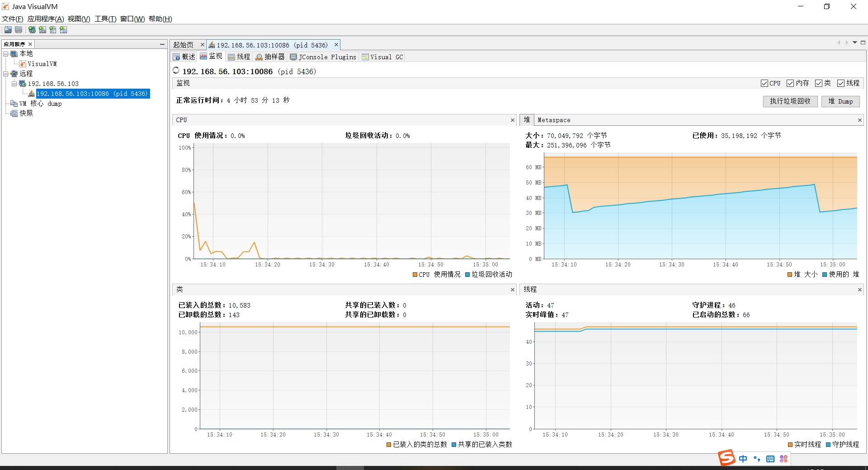Click the Sogou punctuation mode icon
This screenshot has height=470, width=868.
tap(757, 459)
